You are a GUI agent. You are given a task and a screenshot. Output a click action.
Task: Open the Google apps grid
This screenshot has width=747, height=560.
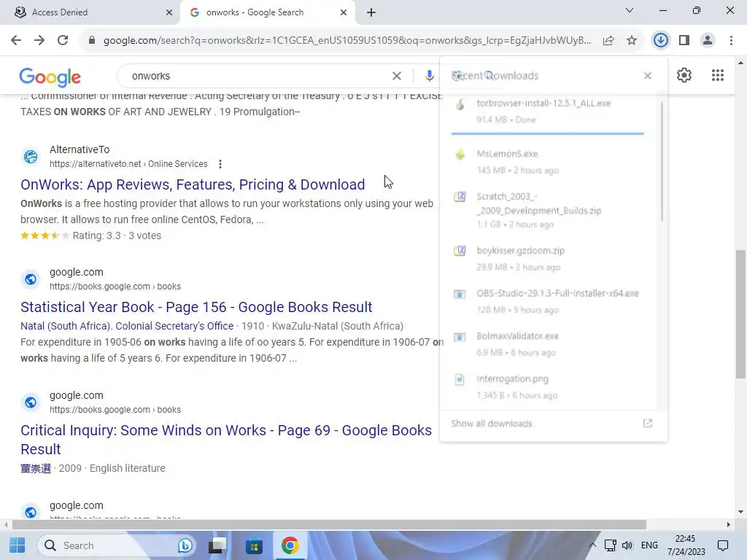[x=718, y=75]
